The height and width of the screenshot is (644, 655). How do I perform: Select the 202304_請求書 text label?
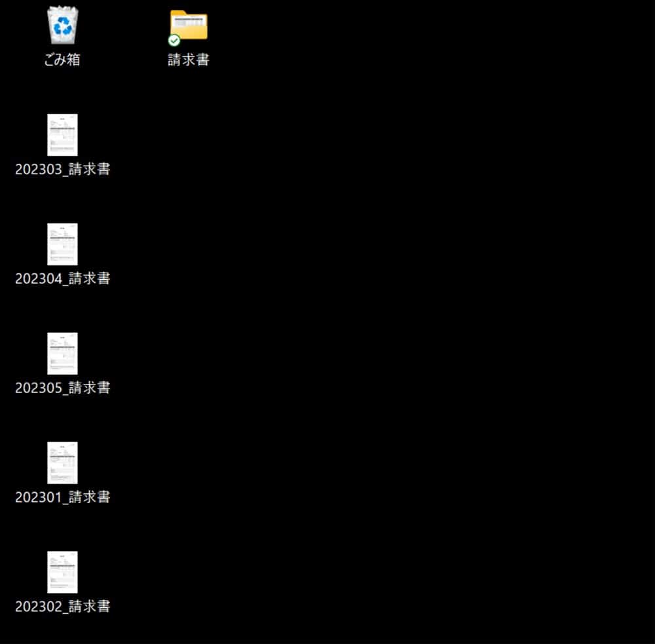pyautogui.click(x=62, y=278)
